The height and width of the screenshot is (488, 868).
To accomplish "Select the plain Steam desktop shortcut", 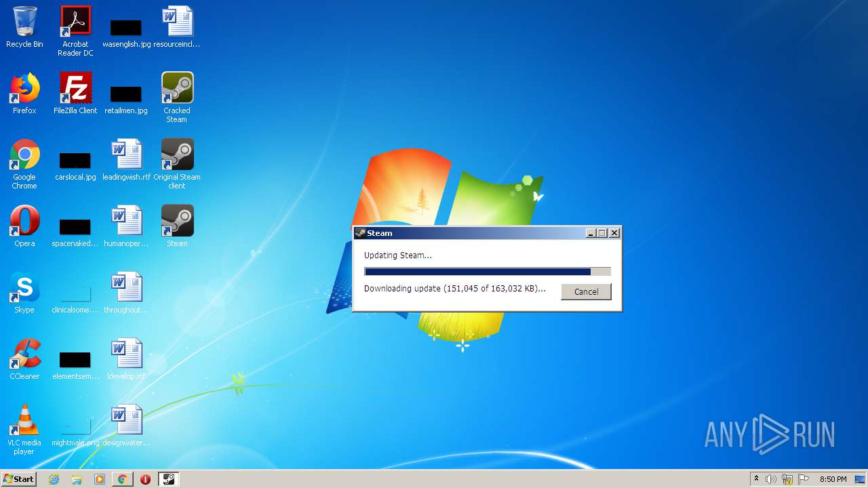I will tap(177, 226).
